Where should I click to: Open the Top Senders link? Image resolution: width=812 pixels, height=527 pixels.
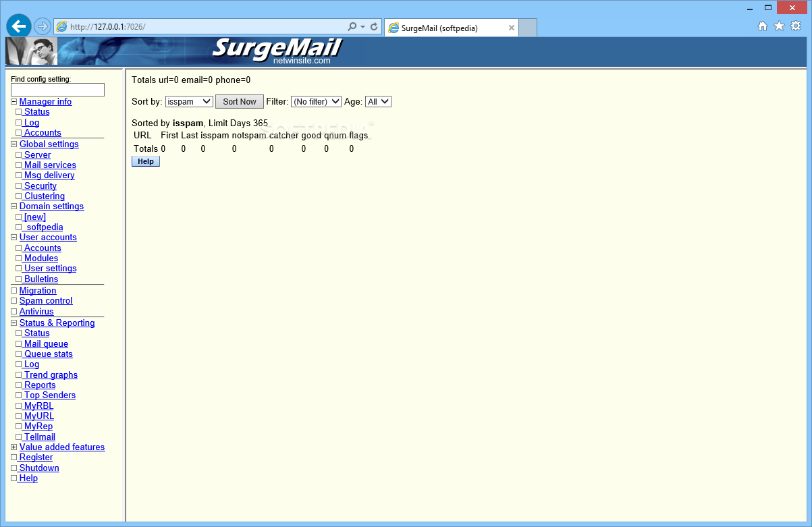click(x=49, y=395)
